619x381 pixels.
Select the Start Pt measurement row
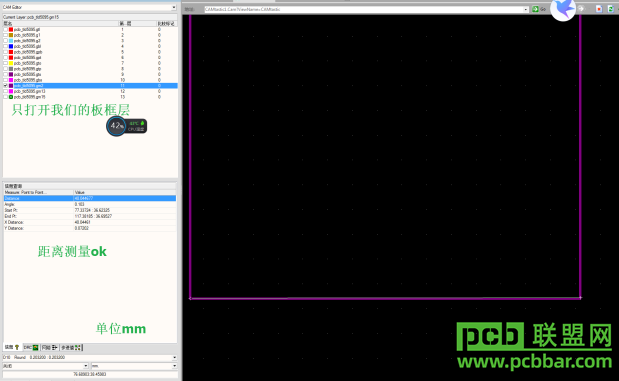(90, 210)
